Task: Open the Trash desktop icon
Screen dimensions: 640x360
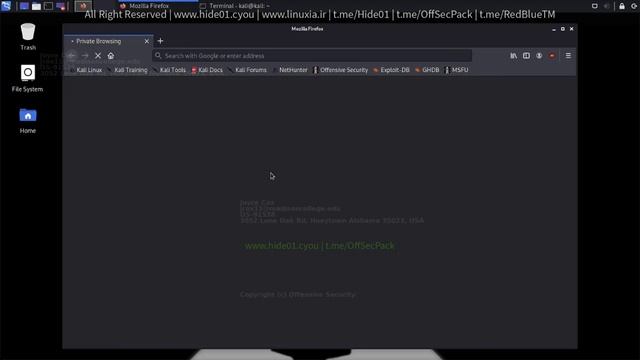Action: [28, 37]
